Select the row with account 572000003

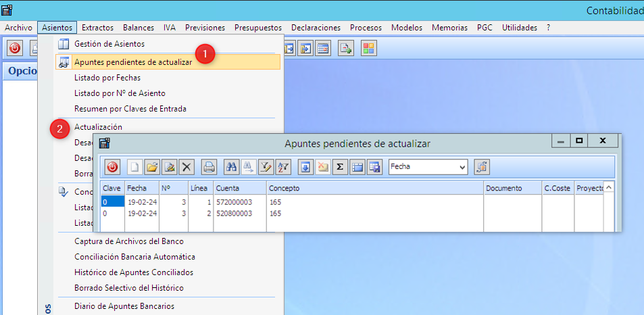click(x=233, y=202)
